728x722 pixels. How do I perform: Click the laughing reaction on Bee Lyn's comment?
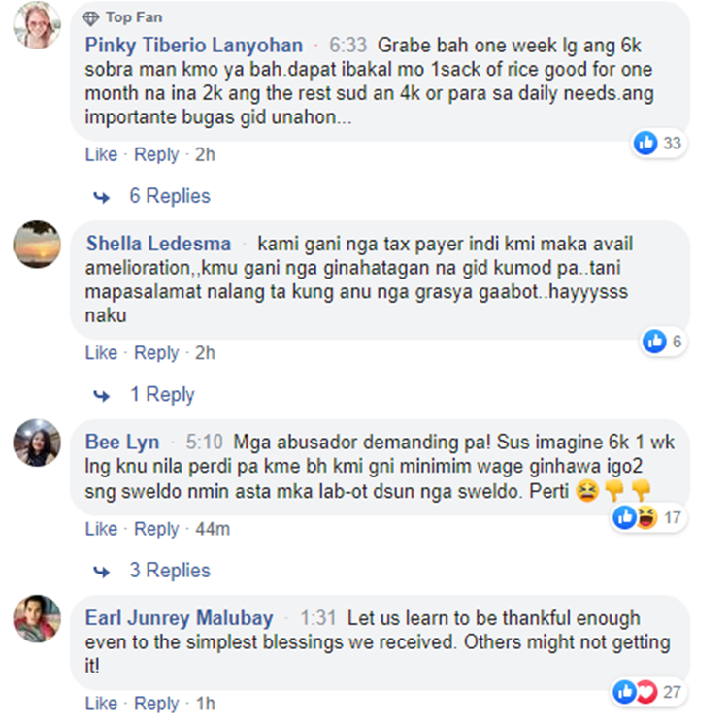coord(646,517)
